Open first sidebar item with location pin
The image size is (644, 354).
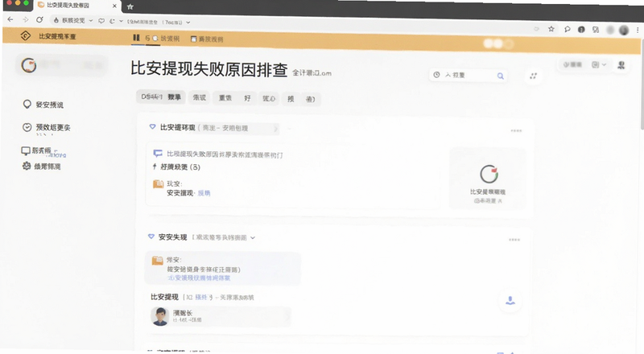tap(43, 105)
